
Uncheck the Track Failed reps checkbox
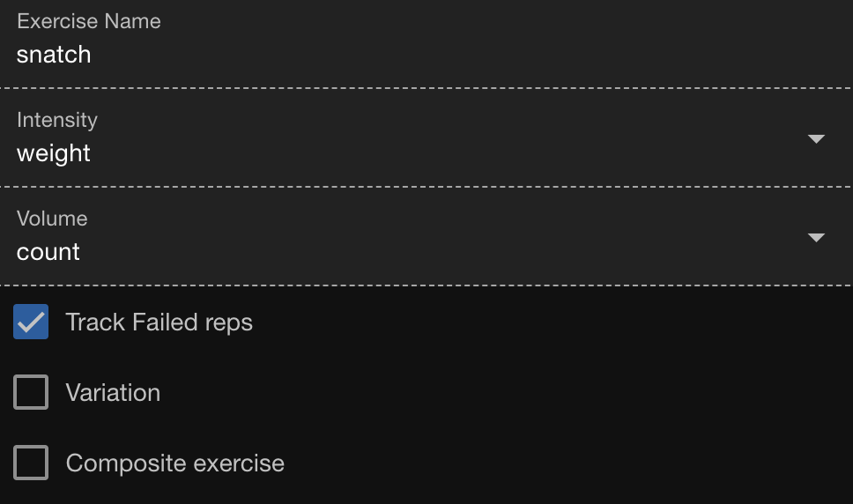tap(31, 322)
